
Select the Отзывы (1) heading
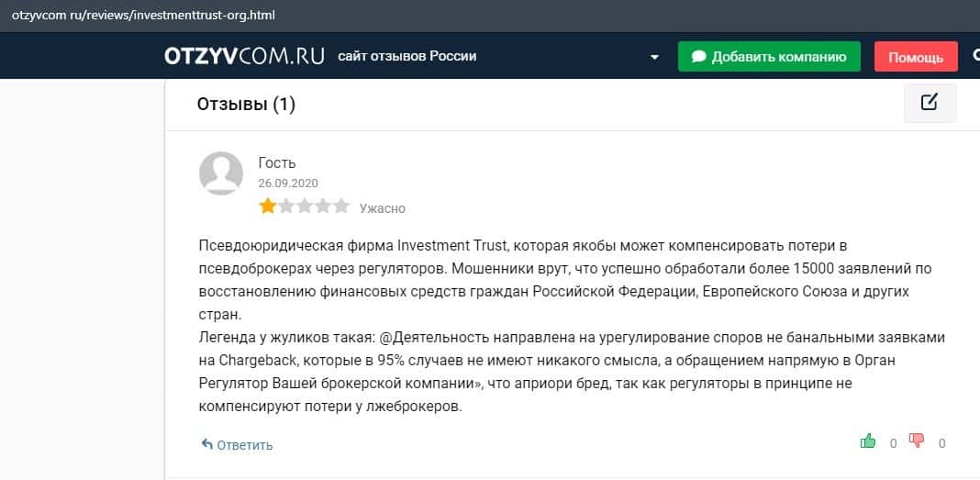click(246, 105)
